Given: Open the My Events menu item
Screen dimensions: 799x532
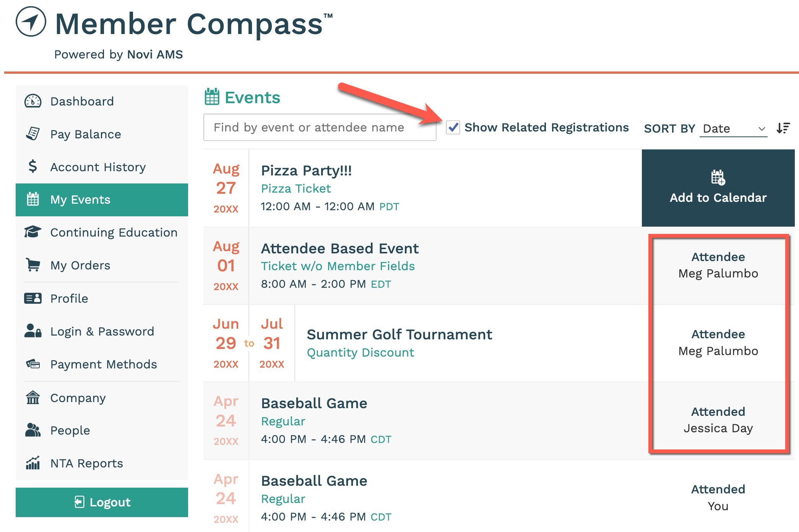Looking at the screenshot, I should pos(102,199).
